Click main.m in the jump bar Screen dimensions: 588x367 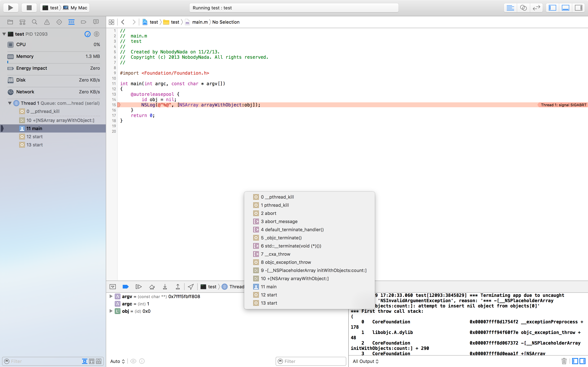coord(199,22)
